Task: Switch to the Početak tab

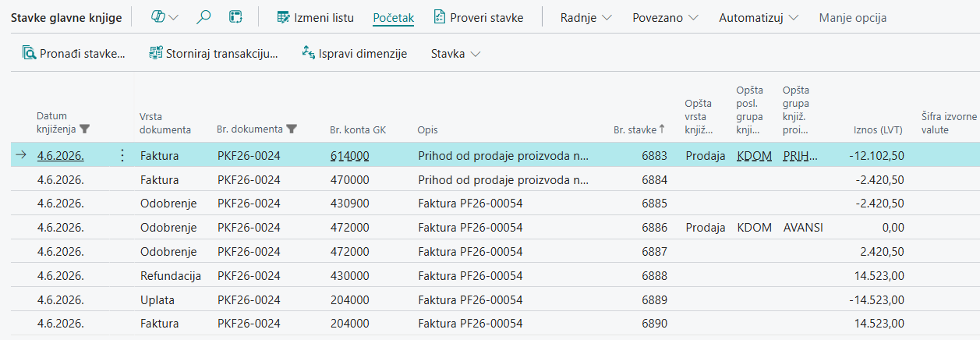Action: 394,17
